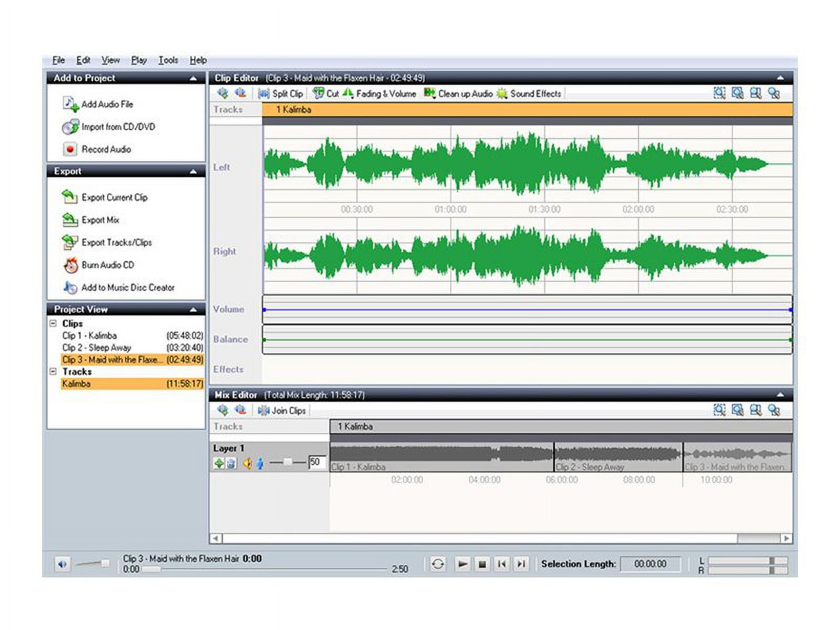Open the View menu

(x=110, y=60)
